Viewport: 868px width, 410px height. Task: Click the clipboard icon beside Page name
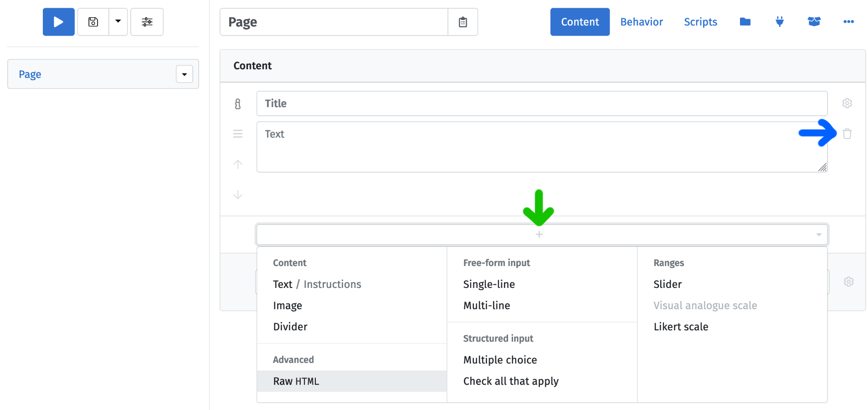[462, 22]
